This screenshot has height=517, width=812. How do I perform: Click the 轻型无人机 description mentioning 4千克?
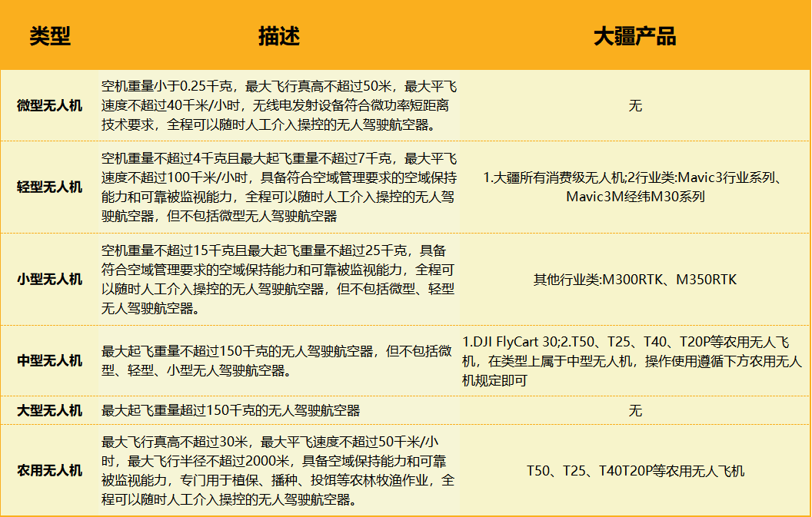(x=278, y=187)
